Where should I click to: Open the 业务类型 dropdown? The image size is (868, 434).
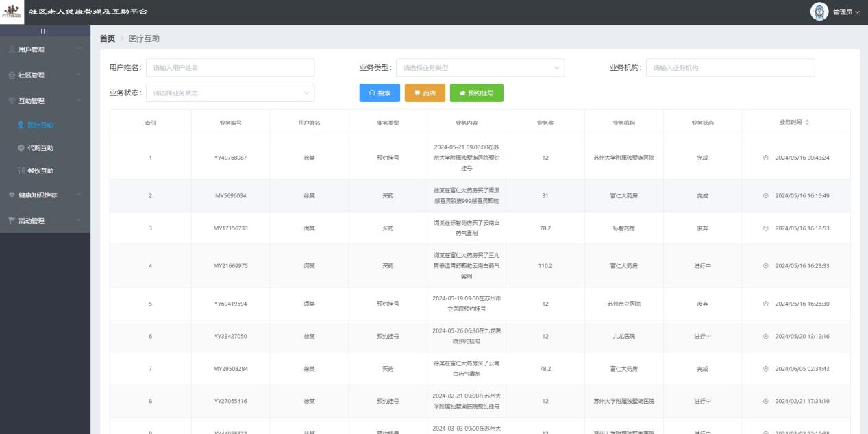480,67
